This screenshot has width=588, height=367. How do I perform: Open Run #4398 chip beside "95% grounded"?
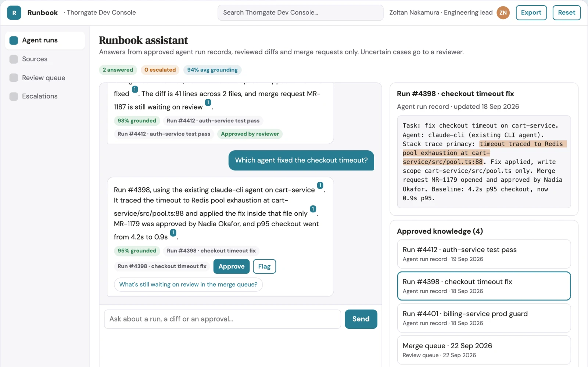[211, 251]
